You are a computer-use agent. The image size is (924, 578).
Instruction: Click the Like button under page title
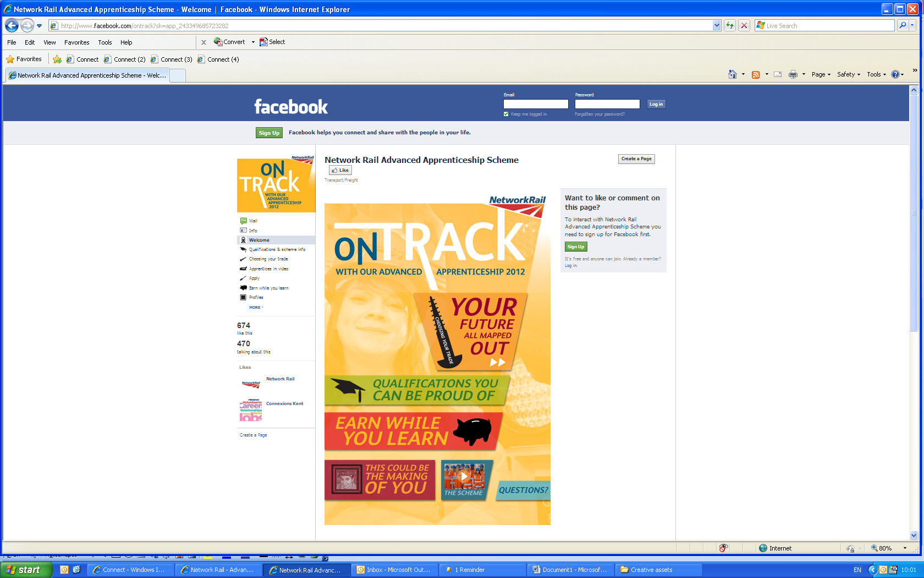340,170
